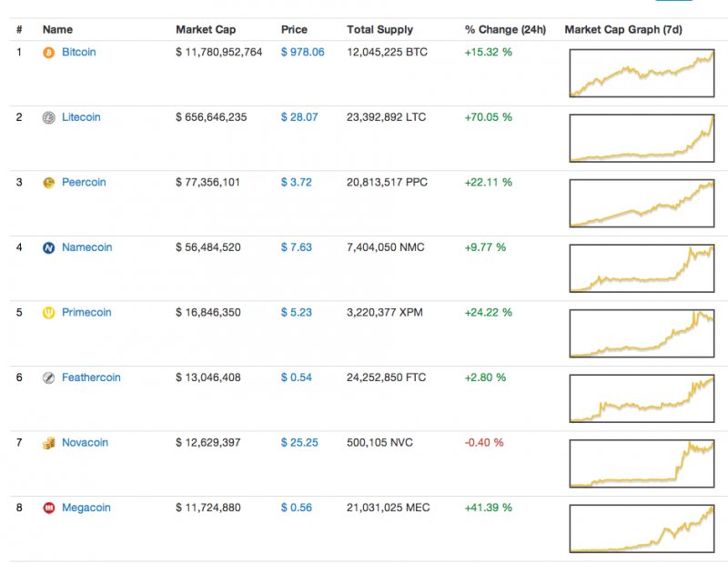The width and height of the screenshot is (728, 564).
Task: Select Peercoin change +22.11 %
Action: [x=489, y=182]
